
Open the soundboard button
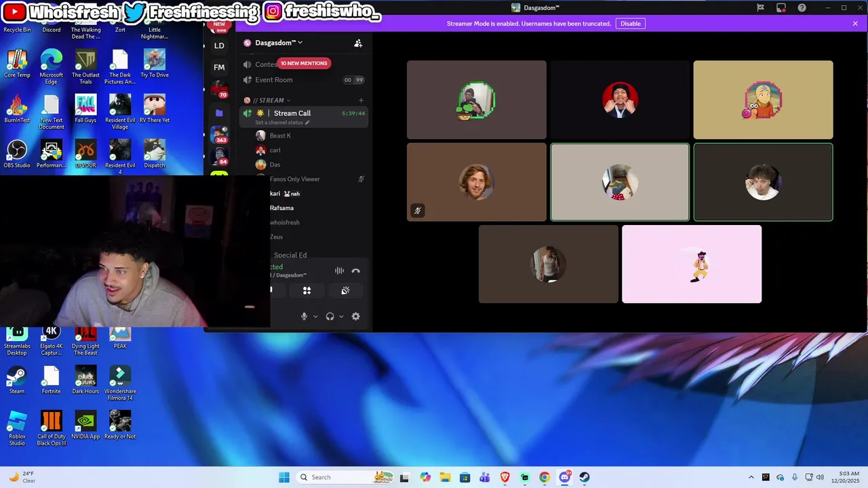coord(345,290)
